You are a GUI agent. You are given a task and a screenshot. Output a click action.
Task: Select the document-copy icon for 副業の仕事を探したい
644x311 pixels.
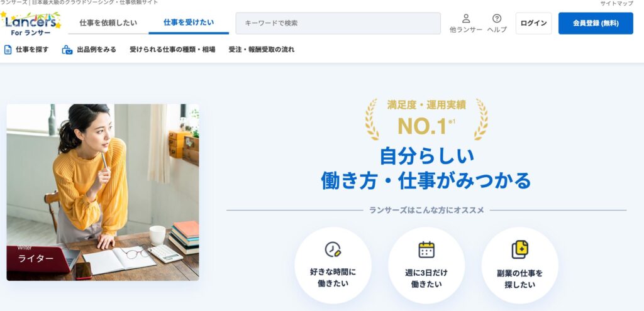[519, 249]
